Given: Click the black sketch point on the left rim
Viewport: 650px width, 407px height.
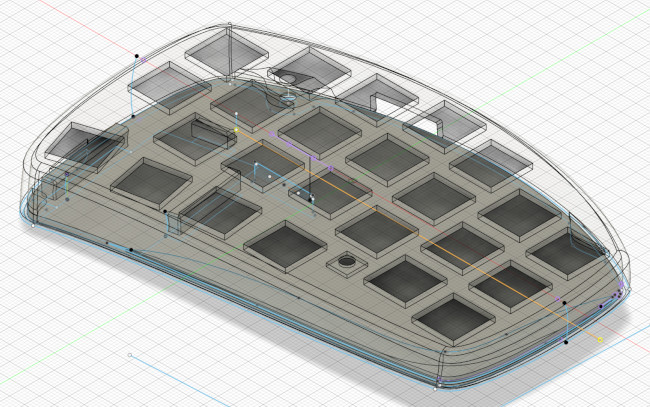Looking at the screenshot, I should pyautogui.click(x=131, y=249).
